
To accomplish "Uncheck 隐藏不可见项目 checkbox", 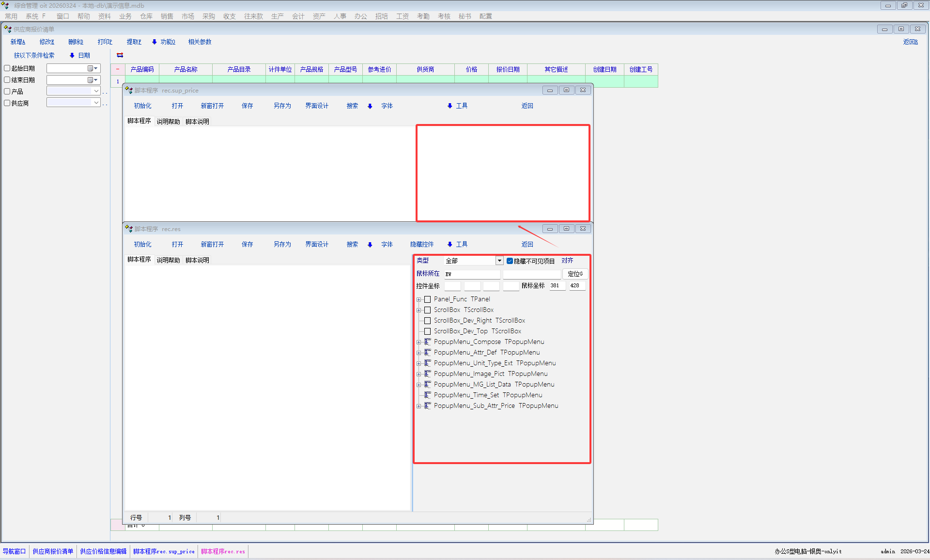I will 510,261.
